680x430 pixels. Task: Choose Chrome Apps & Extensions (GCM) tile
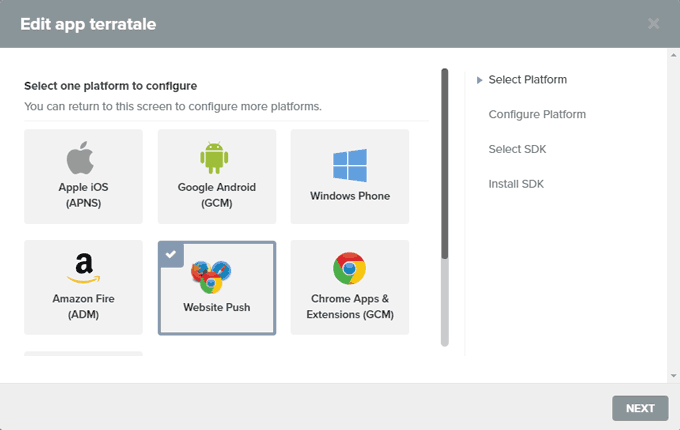[x=350, y=287]
